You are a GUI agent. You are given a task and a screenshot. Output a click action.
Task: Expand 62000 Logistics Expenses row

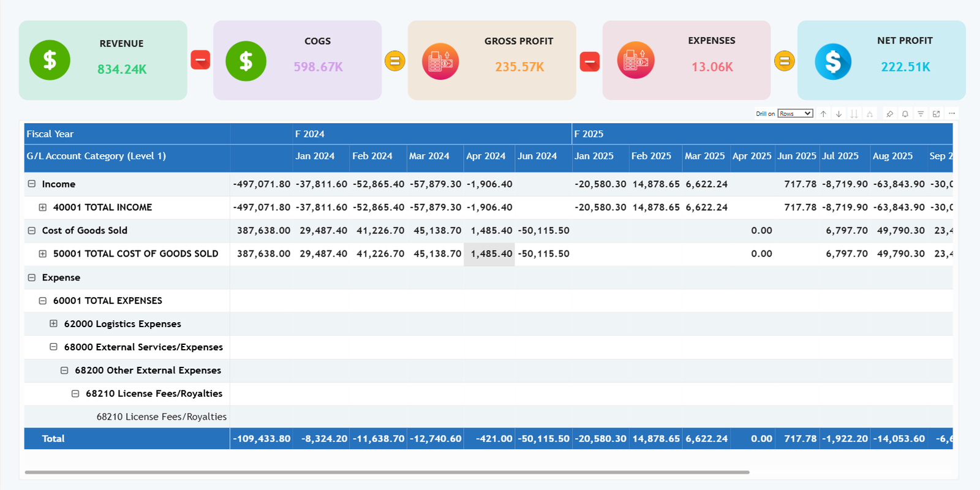point(54,323)
